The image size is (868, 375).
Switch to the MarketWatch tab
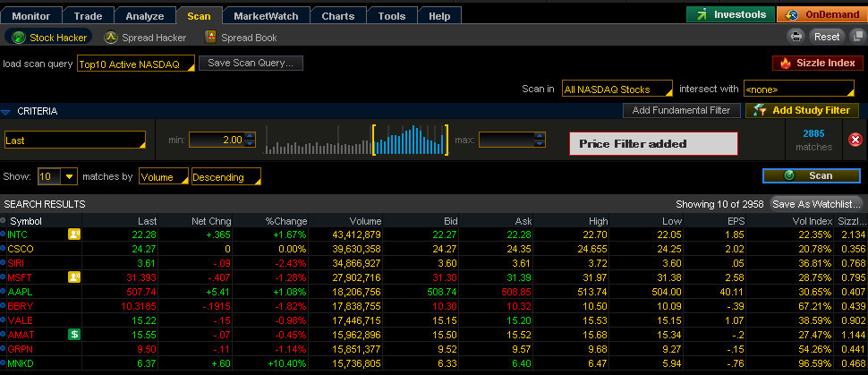[266, 16]
